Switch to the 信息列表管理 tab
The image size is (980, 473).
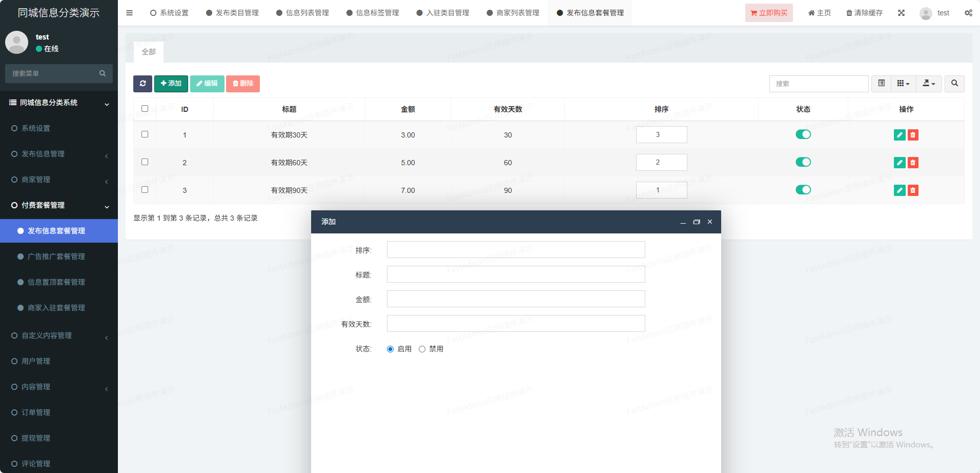point(302,13)
